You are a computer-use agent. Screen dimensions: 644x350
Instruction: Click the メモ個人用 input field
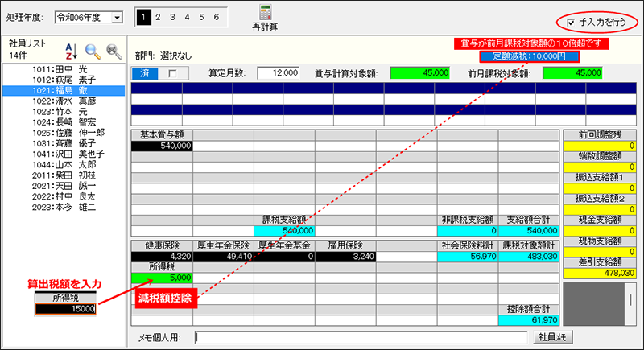(x=361, y=338)
